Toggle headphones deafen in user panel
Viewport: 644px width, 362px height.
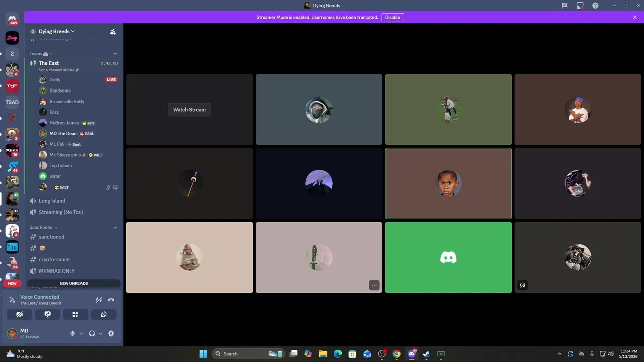click(92, 333)
